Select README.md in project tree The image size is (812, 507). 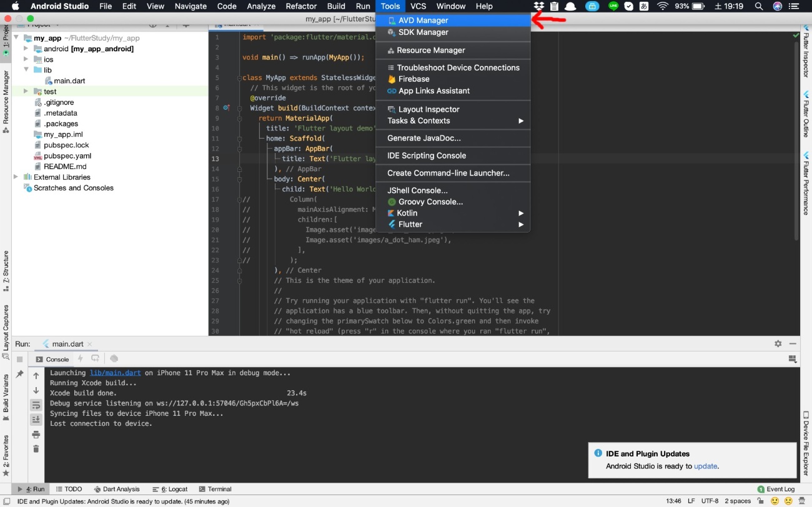(x=65, y=166)
